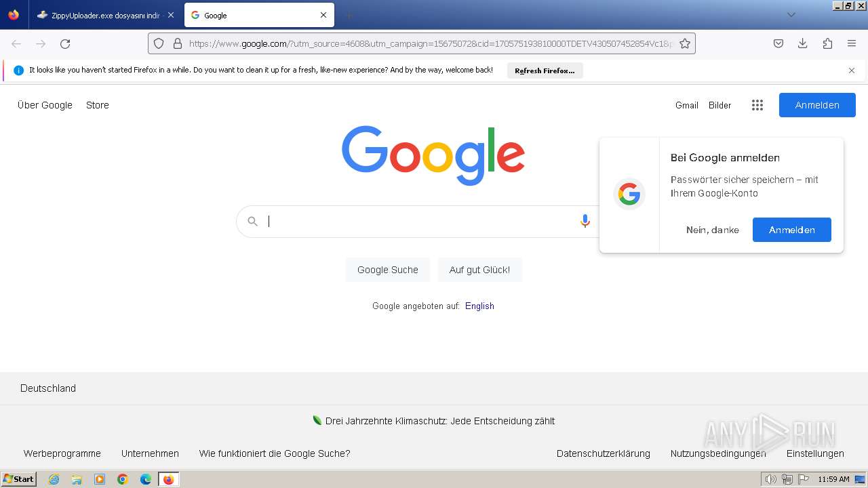Click the Refresh Firefox button

pyautogui.click(x=545, y=70)
